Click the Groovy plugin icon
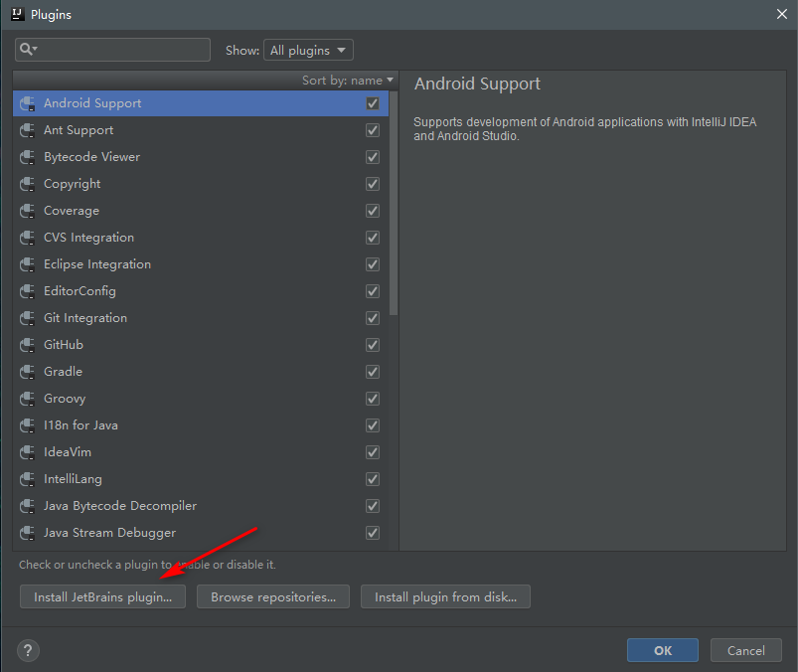Viewport: 798px width, 672px height. tap(28, 399)
